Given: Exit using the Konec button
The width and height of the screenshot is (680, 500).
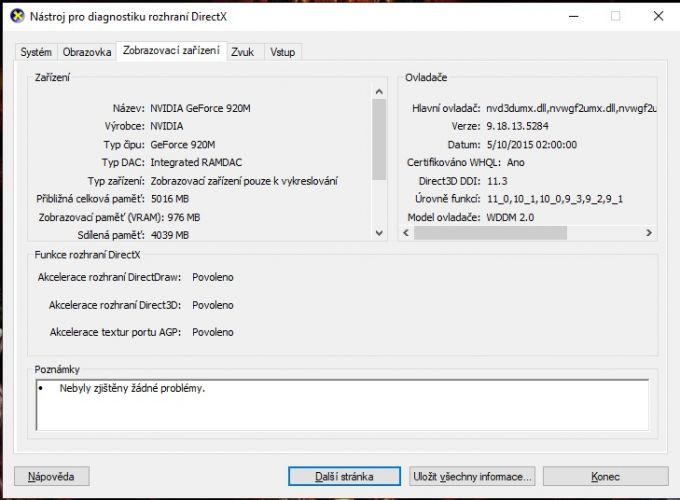Looking at the screenshot, I should point(605,477).
